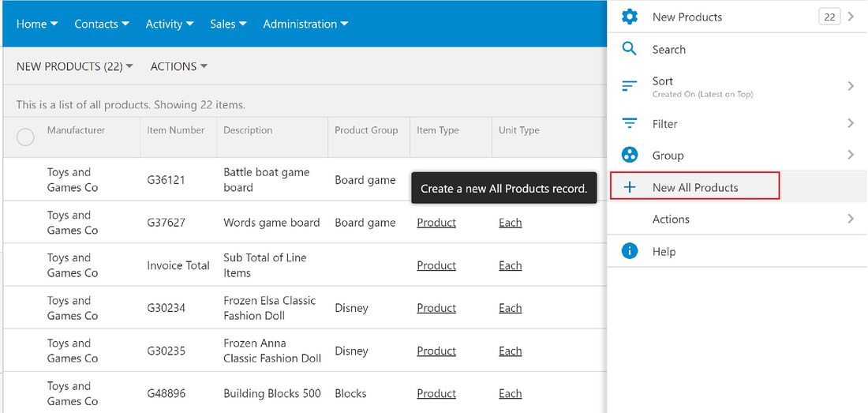This screenshot has height=413, width=868.
Task: Click description Sub Total of Line Items
Action: click(264, 265)
